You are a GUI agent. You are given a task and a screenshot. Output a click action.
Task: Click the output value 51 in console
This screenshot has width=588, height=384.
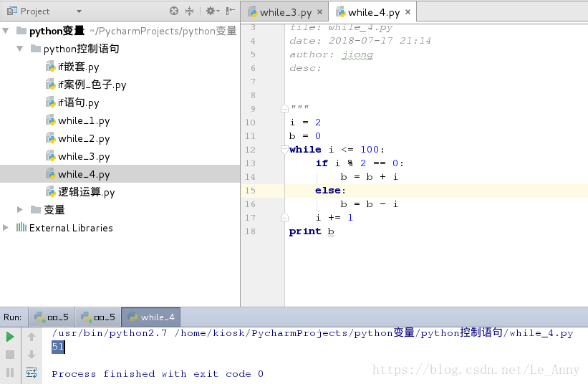coord(58,347)
